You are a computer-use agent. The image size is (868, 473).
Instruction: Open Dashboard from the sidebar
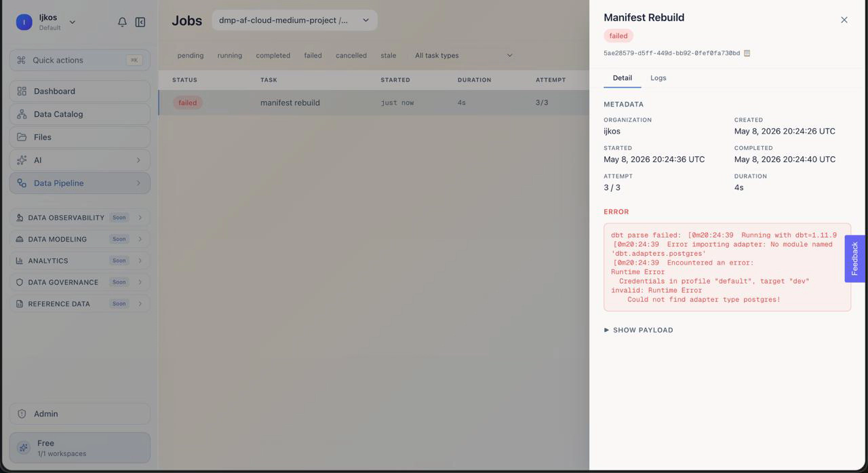80,91
